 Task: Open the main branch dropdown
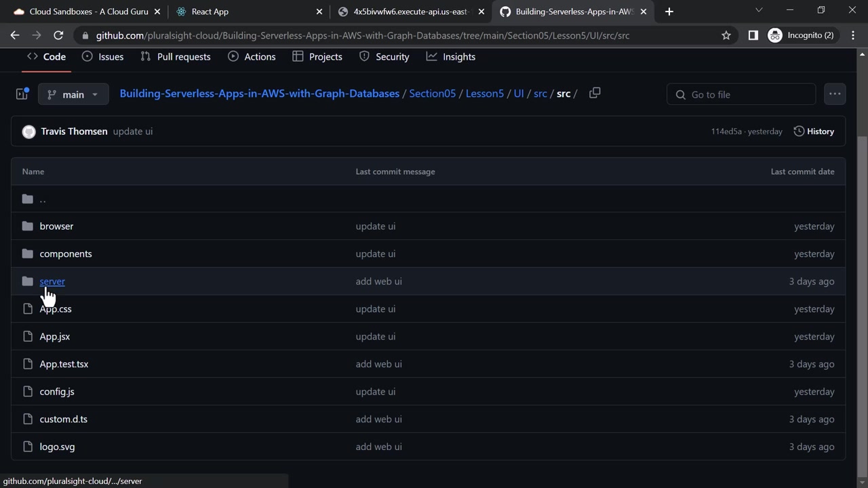pos(73,94)
